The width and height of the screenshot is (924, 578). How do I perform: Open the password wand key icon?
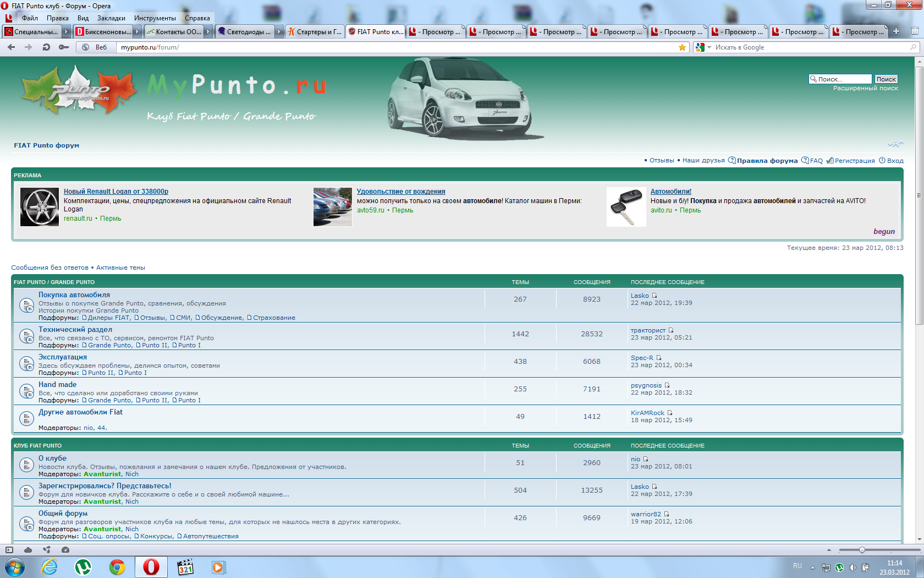click(x=64, y=47)
